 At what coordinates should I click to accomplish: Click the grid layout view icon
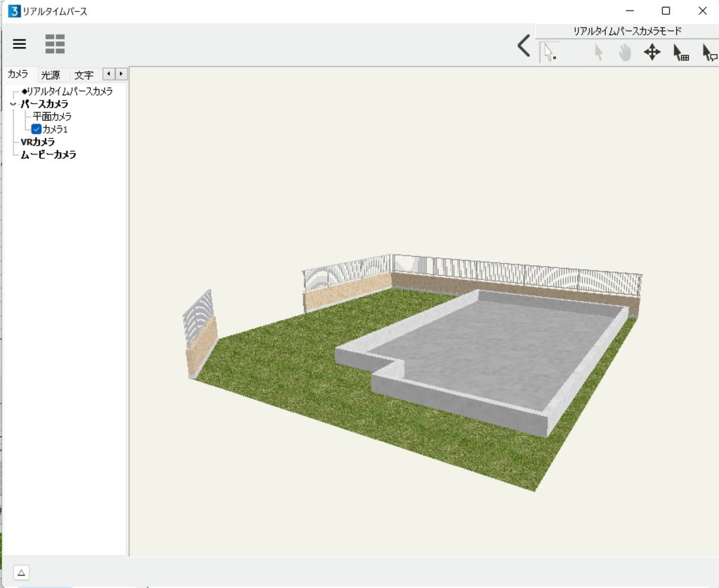pos(55,44)
